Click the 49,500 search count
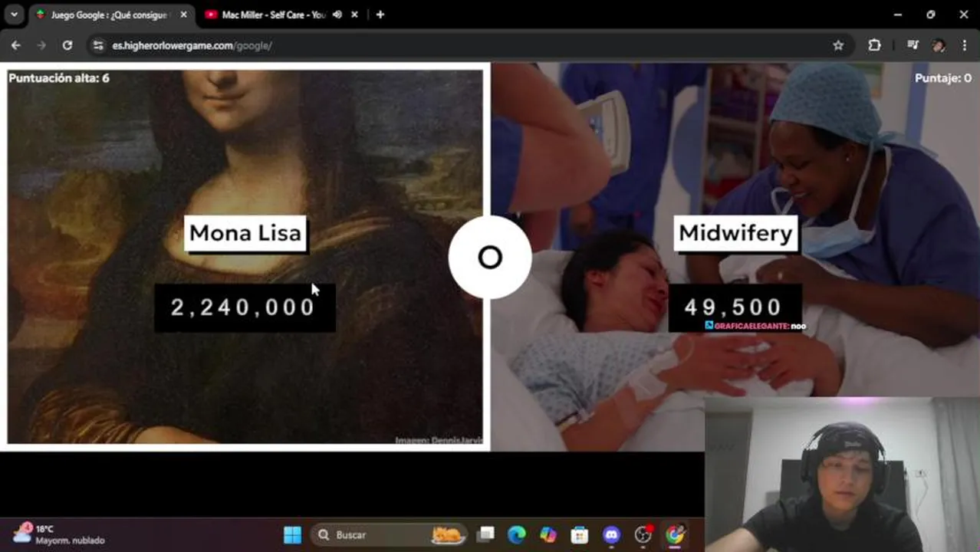980x552 pixels. coord(734,307)
